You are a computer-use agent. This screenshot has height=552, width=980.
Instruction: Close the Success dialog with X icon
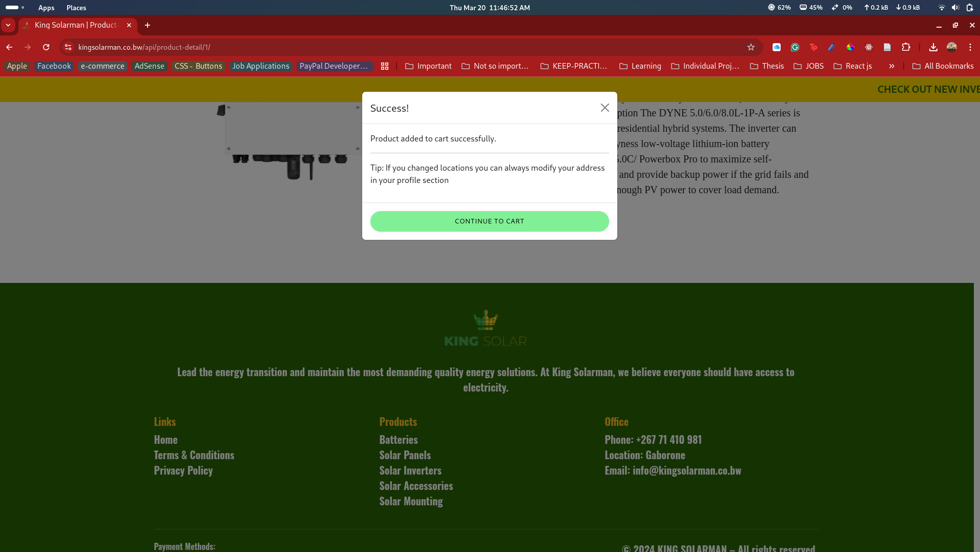604,108
